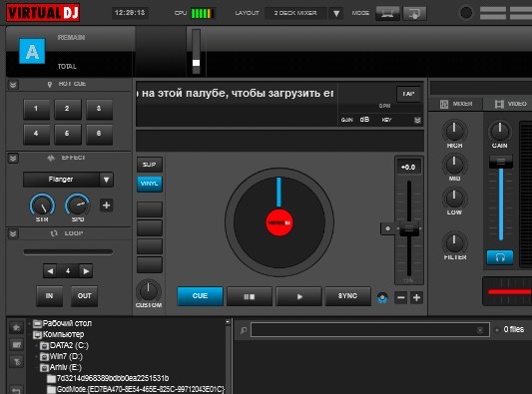The image size is (532, 394).
Task: Adjust the SPD effect knob
Action: [x=78, y=204]
